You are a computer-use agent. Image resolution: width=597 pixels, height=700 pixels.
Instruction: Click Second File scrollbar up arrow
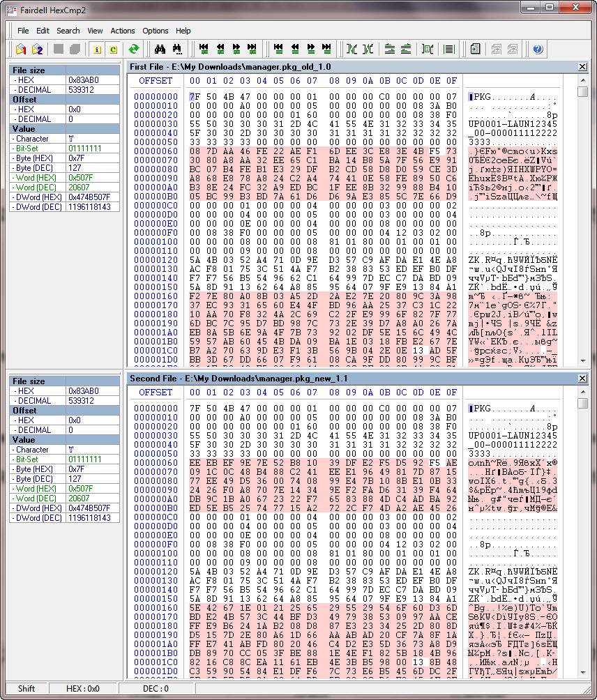pos(583,392)
